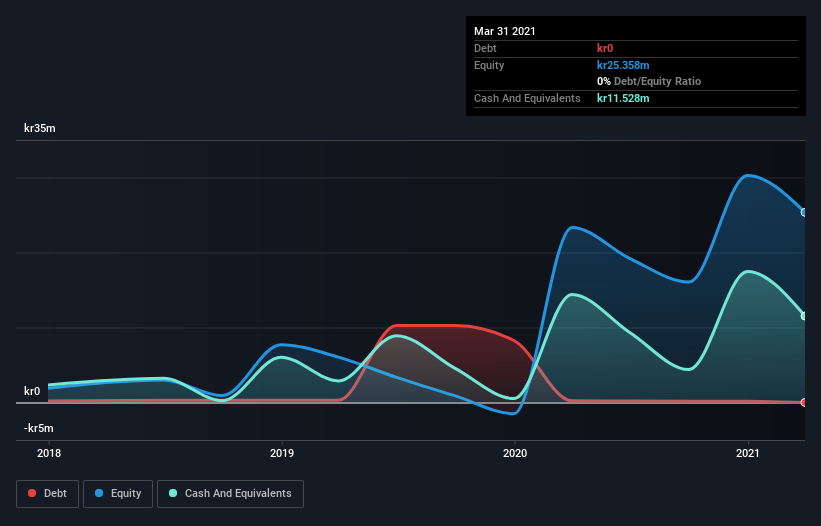This screenshot has width=821, height=526.
Task: Click the Equity label in tooltip
Action: click(x=489, y=65)
